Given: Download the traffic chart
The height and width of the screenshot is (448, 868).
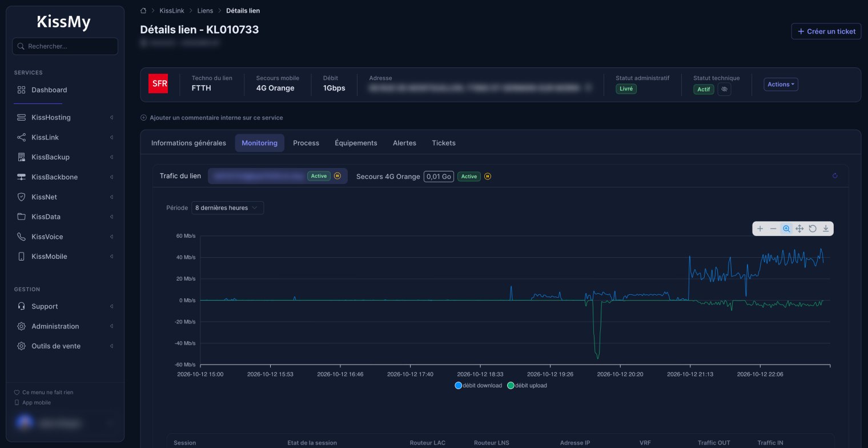Looking at the screenshot, I should (x=826, y=229).
